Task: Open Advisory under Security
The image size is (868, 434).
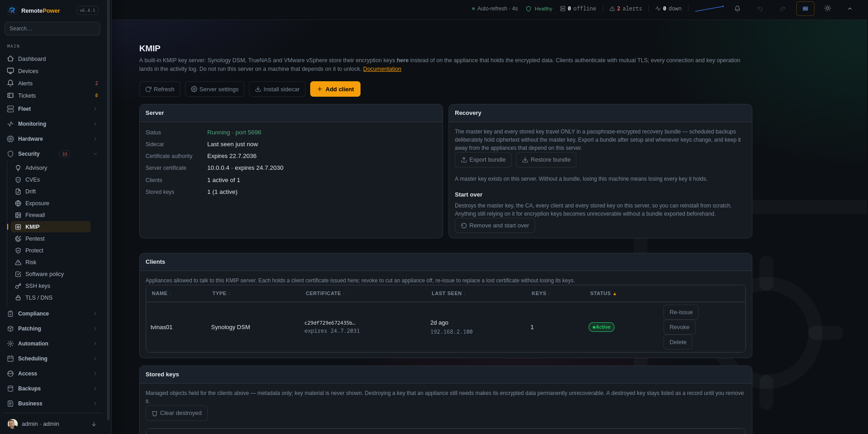Action: tap(51, 168)
